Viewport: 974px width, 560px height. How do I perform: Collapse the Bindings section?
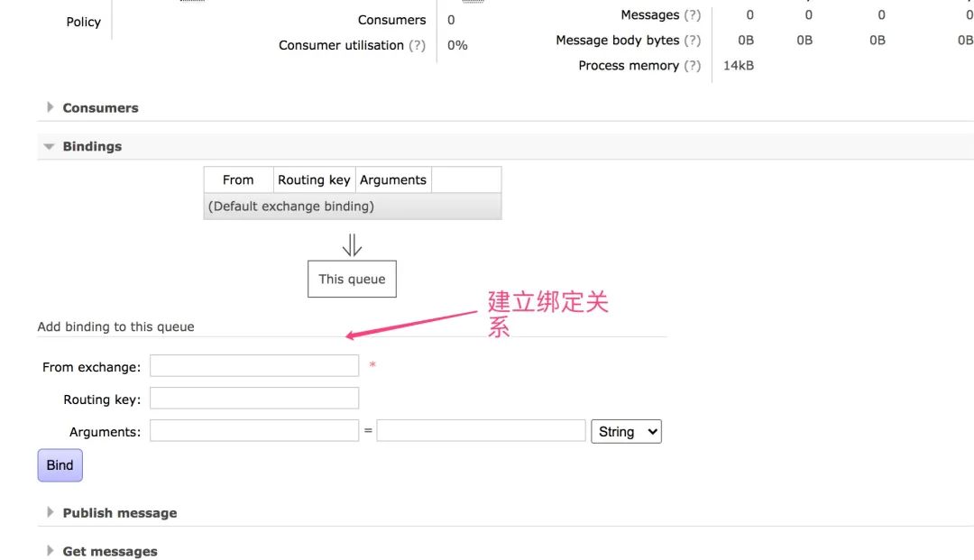point(92,147)
